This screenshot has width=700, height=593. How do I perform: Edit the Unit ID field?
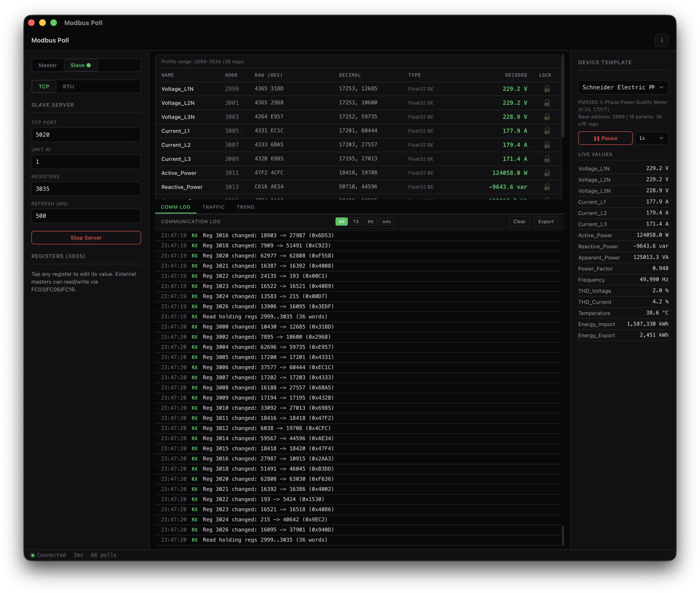click(86, 162)
